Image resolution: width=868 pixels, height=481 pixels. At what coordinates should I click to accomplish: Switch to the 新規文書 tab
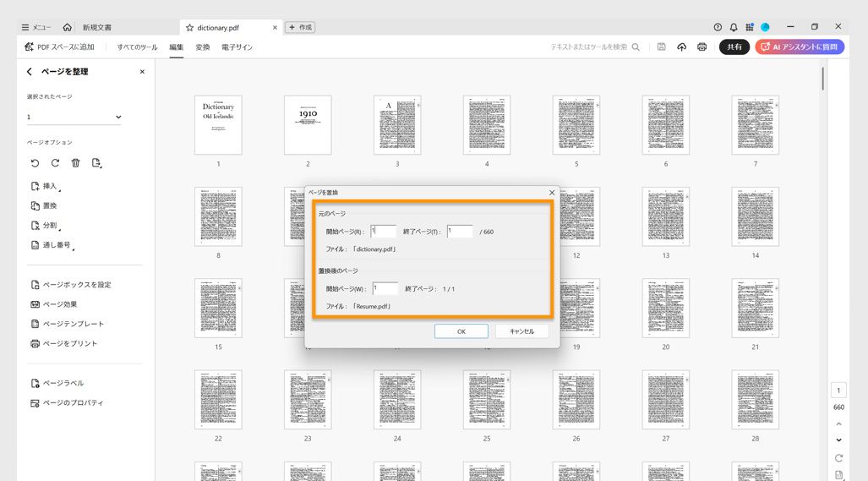click(97, 27)
